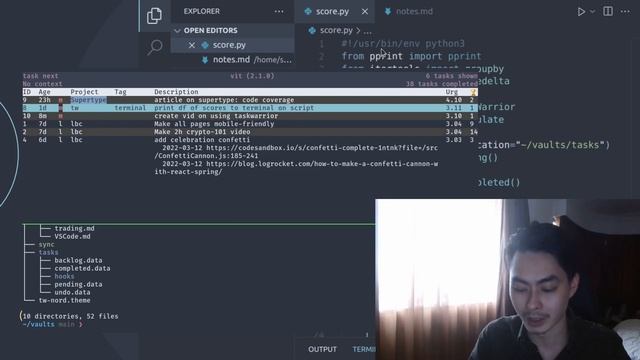
Task: Close score.py in the Open Editors list
Action: (x=192, y=45)
